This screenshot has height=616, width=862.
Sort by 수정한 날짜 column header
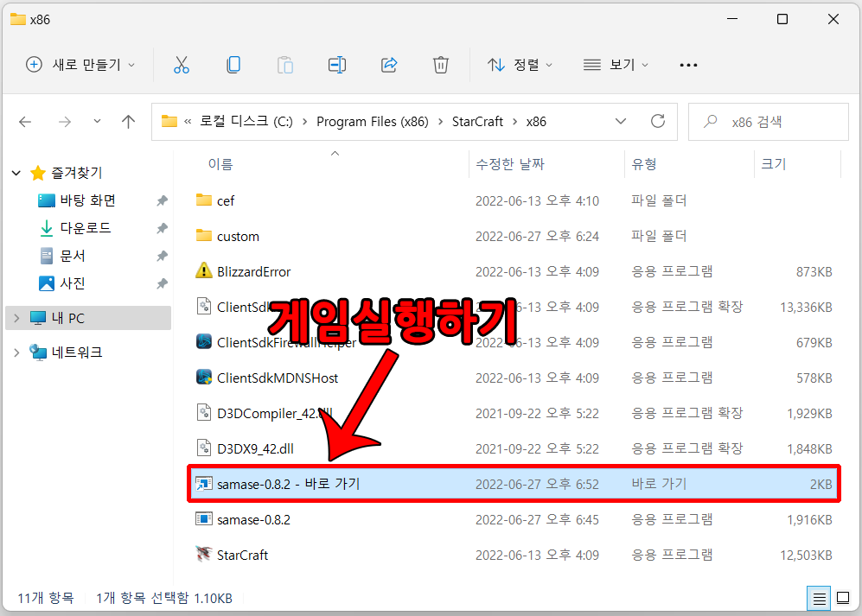509,164
